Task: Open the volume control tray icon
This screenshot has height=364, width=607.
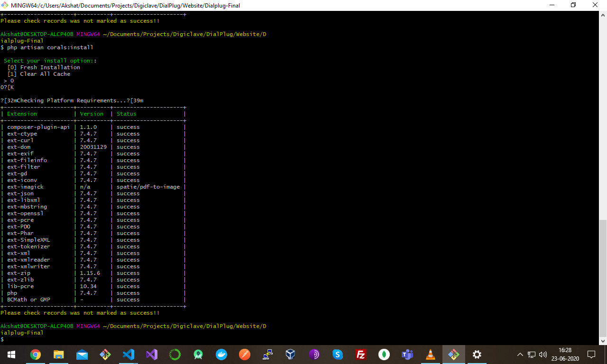Action: 543,355
